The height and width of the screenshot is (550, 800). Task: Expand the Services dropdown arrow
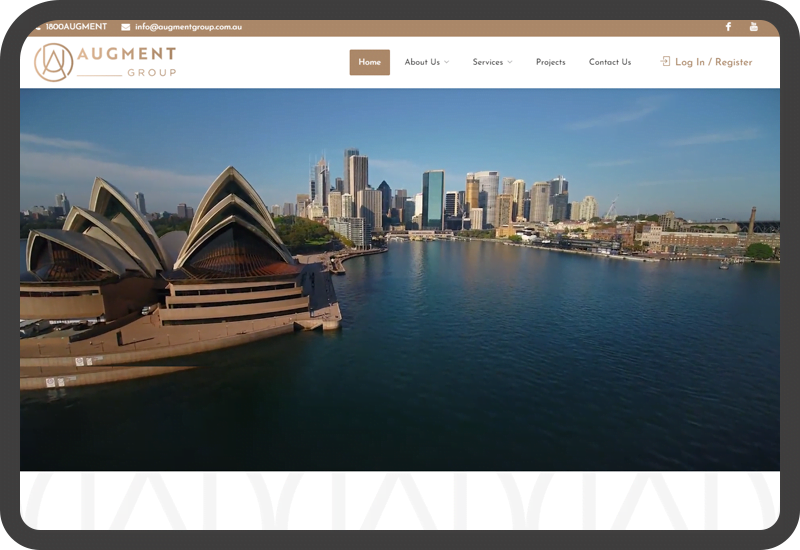[510, 62]
